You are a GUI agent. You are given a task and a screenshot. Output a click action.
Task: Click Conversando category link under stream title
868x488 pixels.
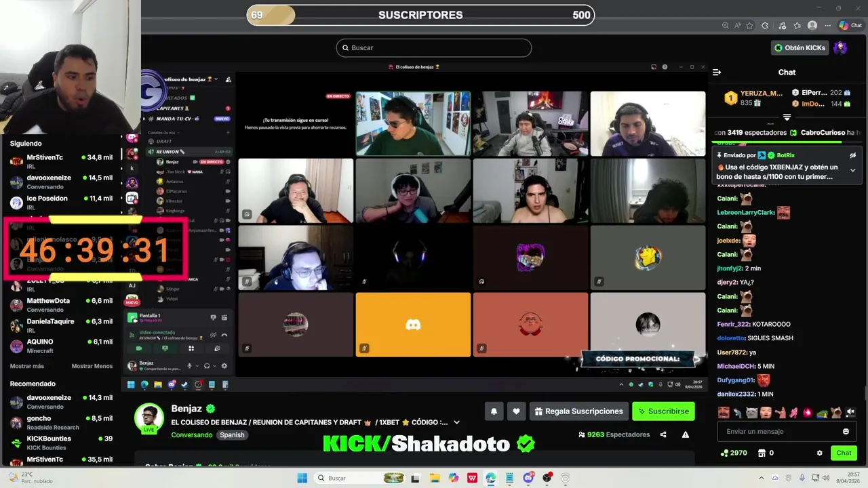(192, 435)
